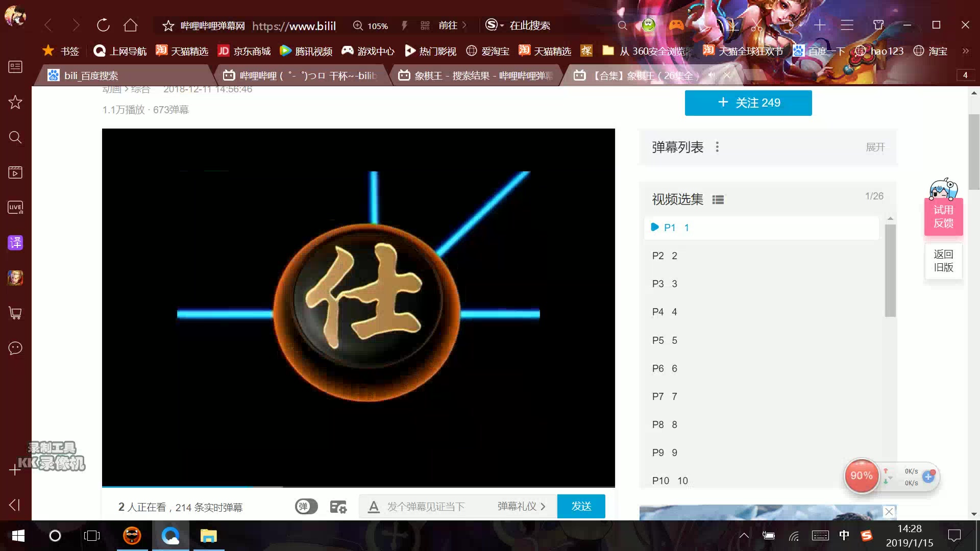Open 弹幕礼仪 etiquette link
This screenshot has height=551, width=980.
coord(521,506)
